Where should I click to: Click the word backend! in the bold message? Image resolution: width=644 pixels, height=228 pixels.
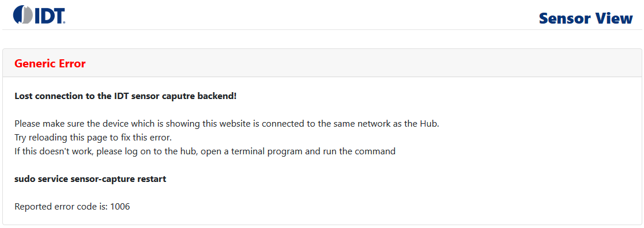click(218, 96)
